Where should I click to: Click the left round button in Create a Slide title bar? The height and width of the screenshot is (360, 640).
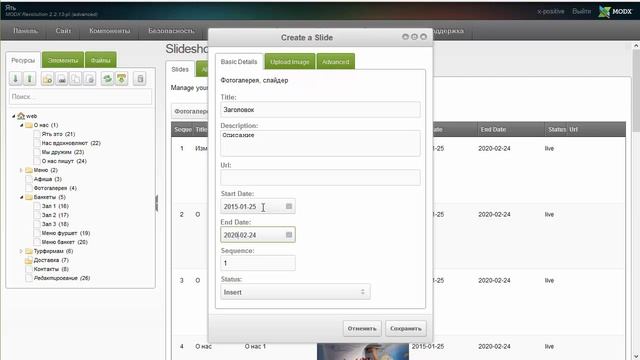point(405,37)
